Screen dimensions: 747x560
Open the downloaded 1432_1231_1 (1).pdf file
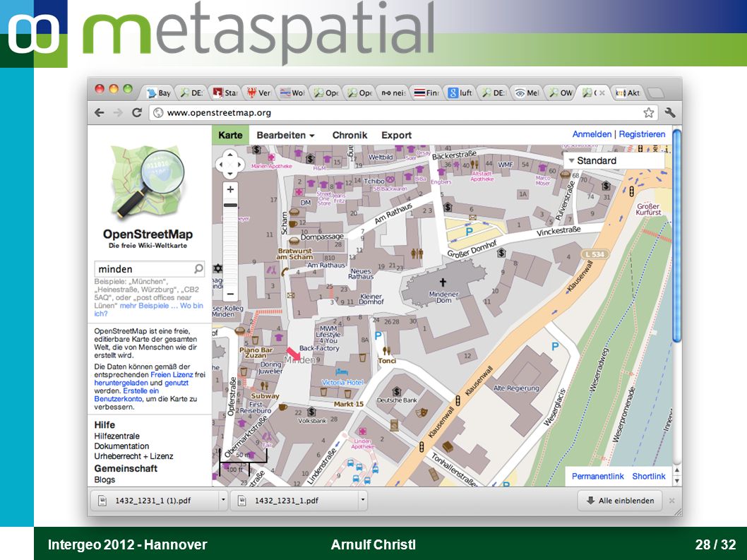[x=153, y=501]
